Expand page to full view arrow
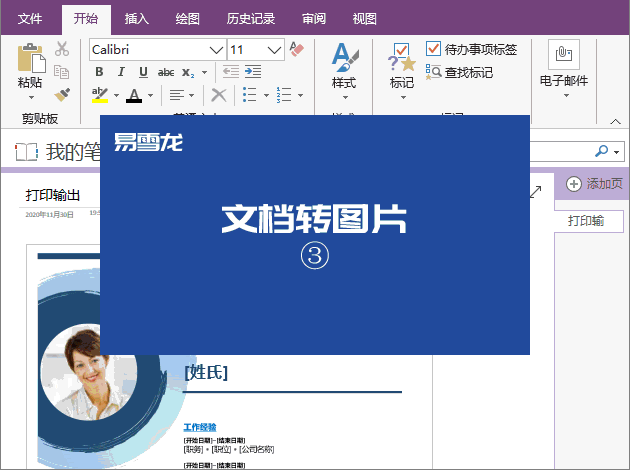630x470 pixels. 536,192
